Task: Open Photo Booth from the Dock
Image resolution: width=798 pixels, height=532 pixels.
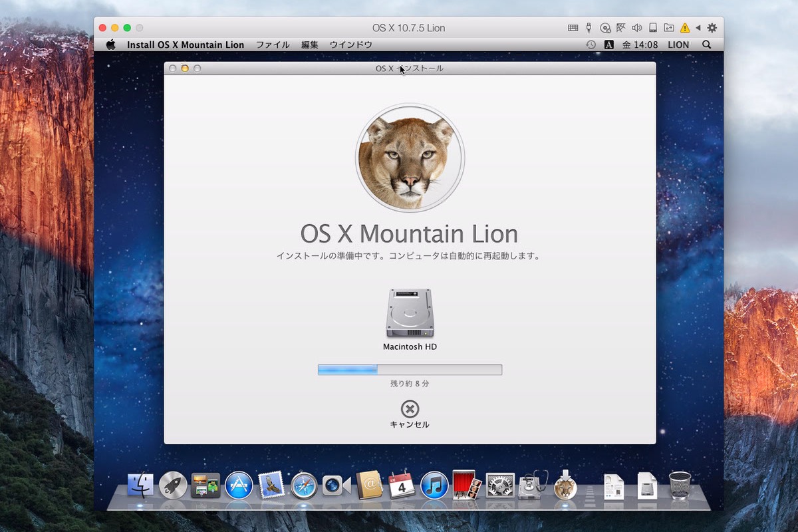Action: tap(467, 485)
